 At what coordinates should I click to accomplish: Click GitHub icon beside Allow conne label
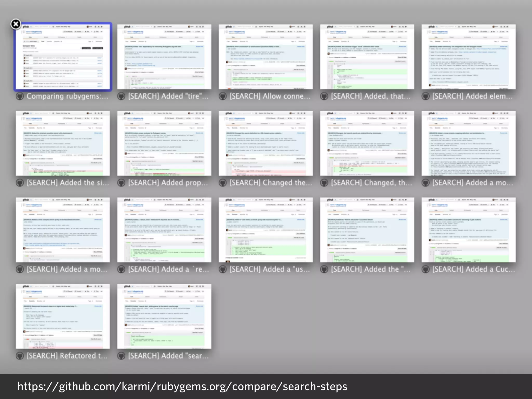point(223,96)
